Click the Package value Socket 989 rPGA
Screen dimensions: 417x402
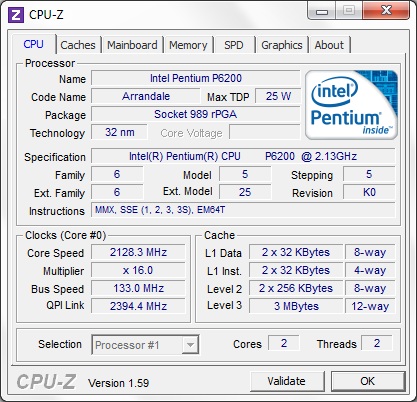coord(196,114)
